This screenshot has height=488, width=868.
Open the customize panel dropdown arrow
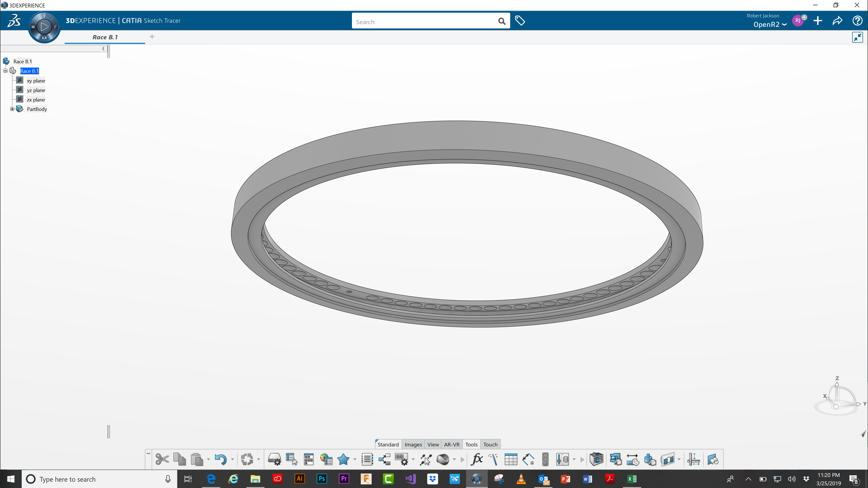[413, 459]
